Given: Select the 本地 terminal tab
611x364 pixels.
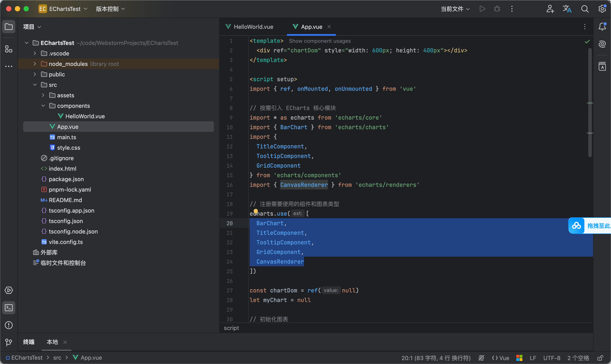Looking at the screenshot, I should point(52,342).
